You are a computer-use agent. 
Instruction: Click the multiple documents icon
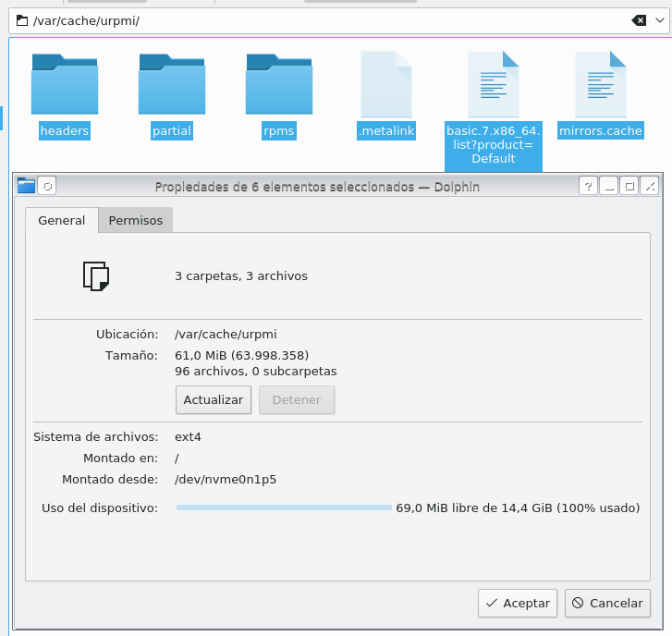pyautogui.click(x=96, y=276)
